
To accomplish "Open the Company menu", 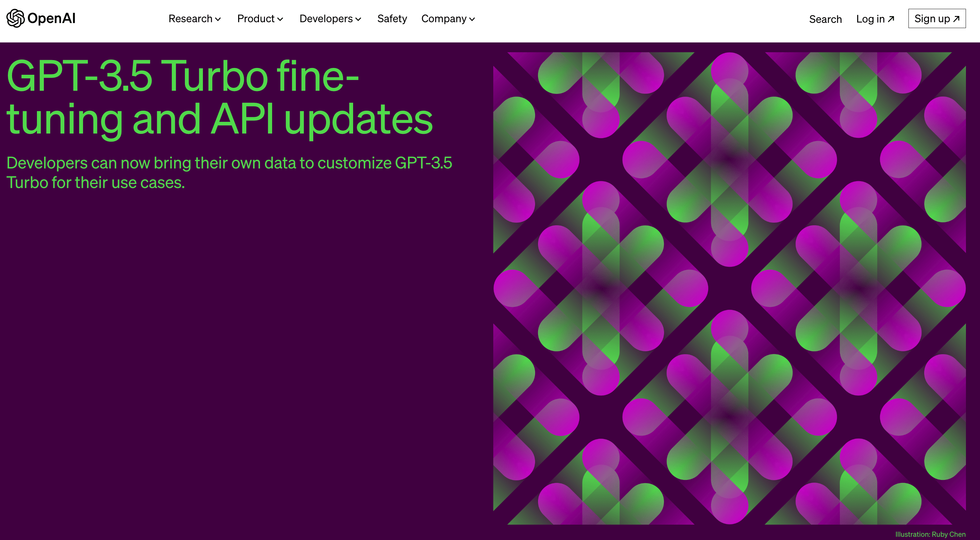I will click(444, 19).
